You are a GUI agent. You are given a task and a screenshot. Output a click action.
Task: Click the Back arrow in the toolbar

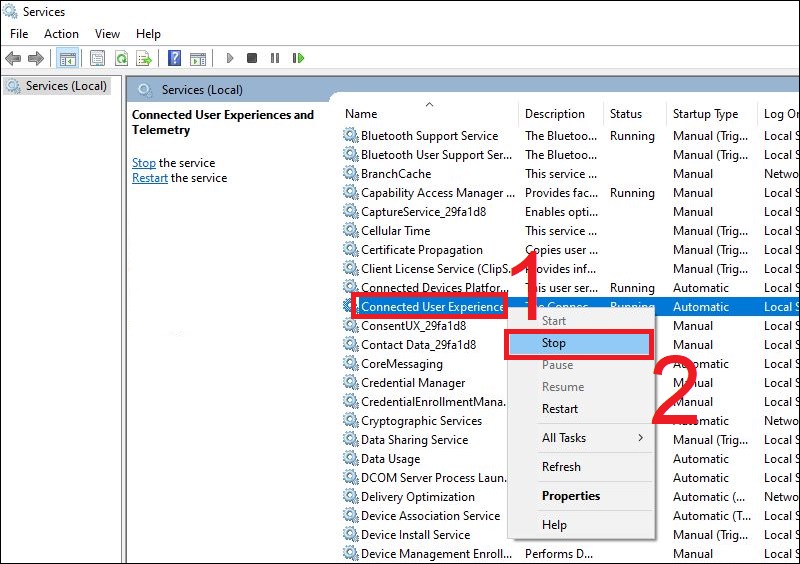coord(14,58)
